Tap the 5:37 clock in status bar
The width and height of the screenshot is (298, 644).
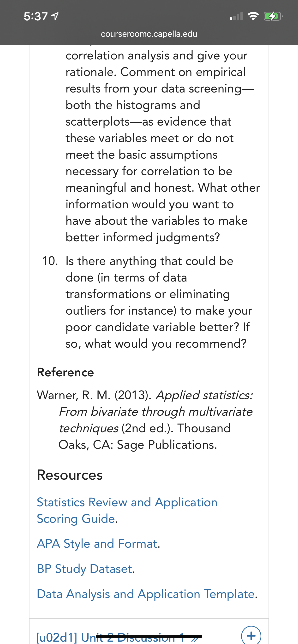pos(36,17)
